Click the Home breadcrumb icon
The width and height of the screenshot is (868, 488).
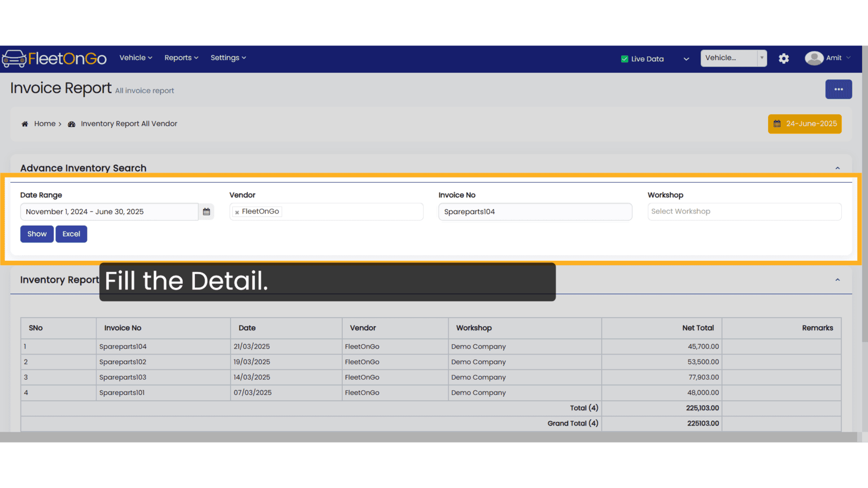(x=24, y=124)
